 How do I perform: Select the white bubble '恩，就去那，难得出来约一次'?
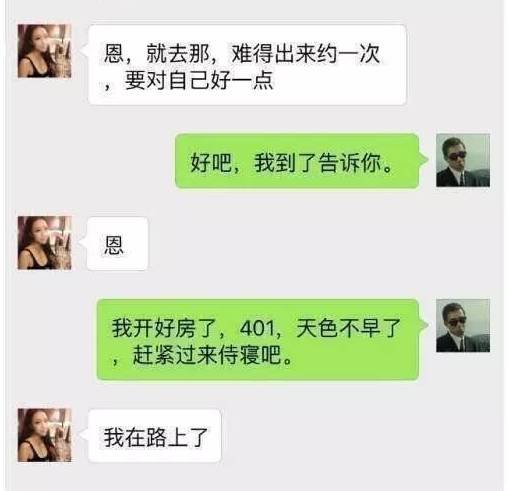pos(247,65)
